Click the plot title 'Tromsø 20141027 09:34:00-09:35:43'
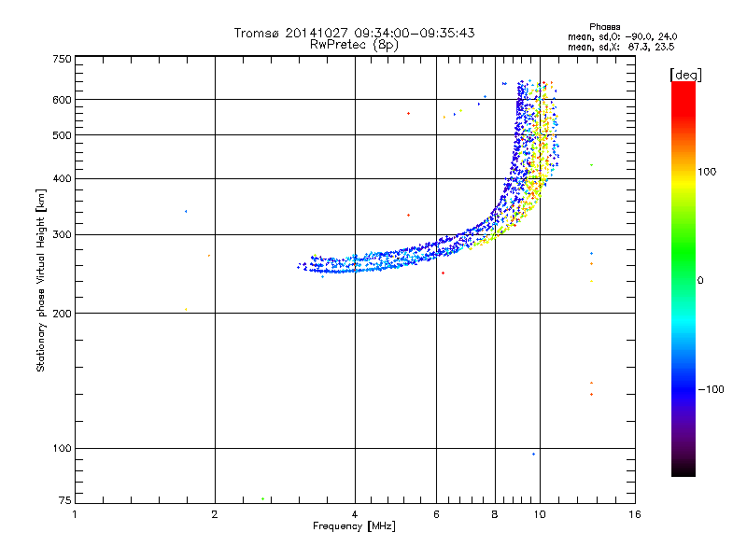 click(354, 33)
